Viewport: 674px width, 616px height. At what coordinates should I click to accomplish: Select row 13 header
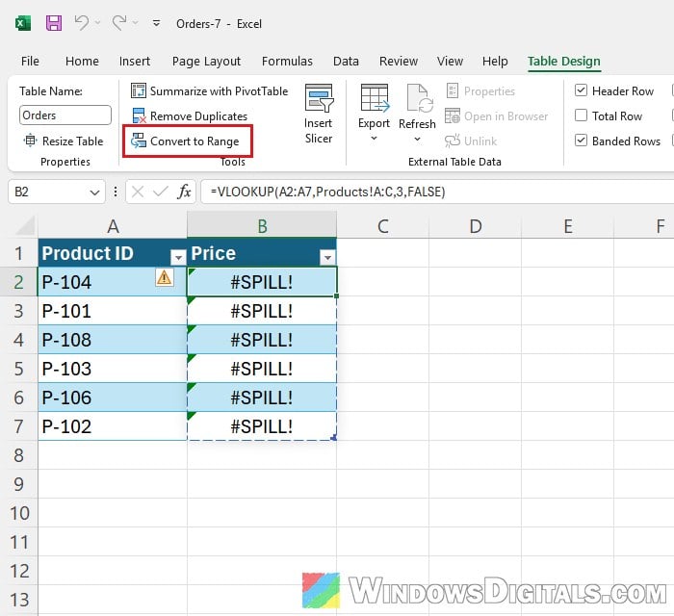click(x=19, y=600)
